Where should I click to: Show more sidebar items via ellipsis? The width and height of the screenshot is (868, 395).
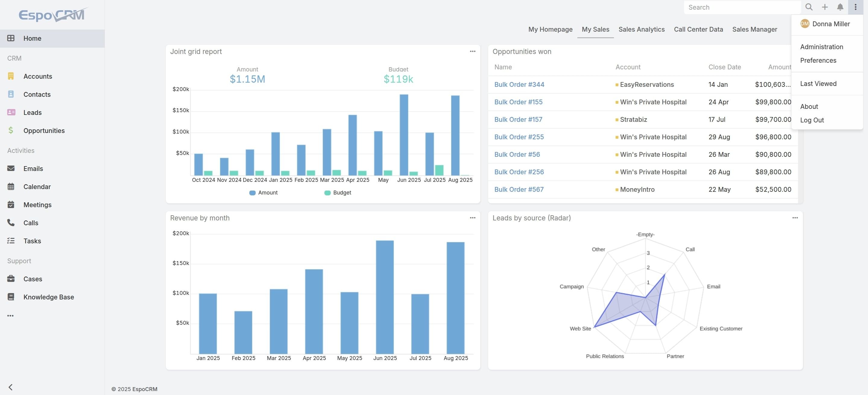pos(11,316)
